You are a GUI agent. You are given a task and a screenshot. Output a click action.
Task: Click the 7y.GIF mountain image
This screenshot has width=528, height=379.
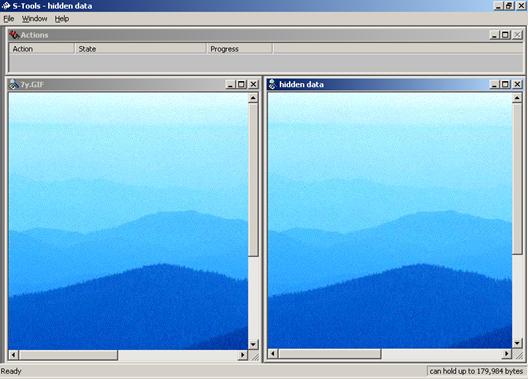point(128,221)
